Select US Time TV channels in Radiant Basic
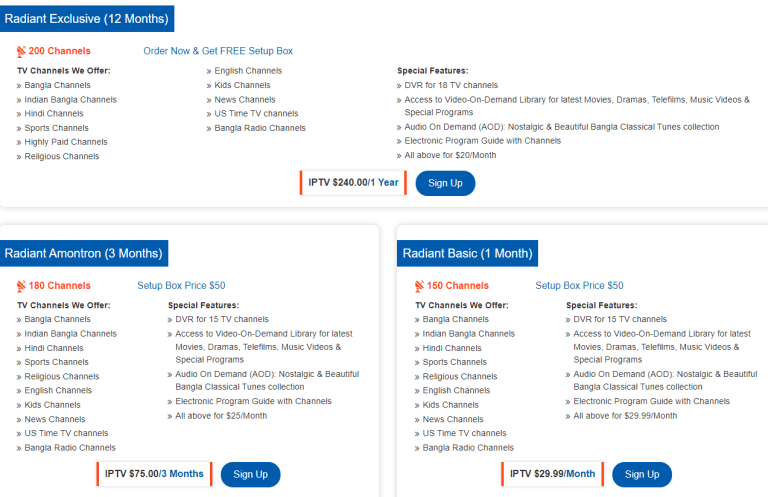 [x=464, y=433]
